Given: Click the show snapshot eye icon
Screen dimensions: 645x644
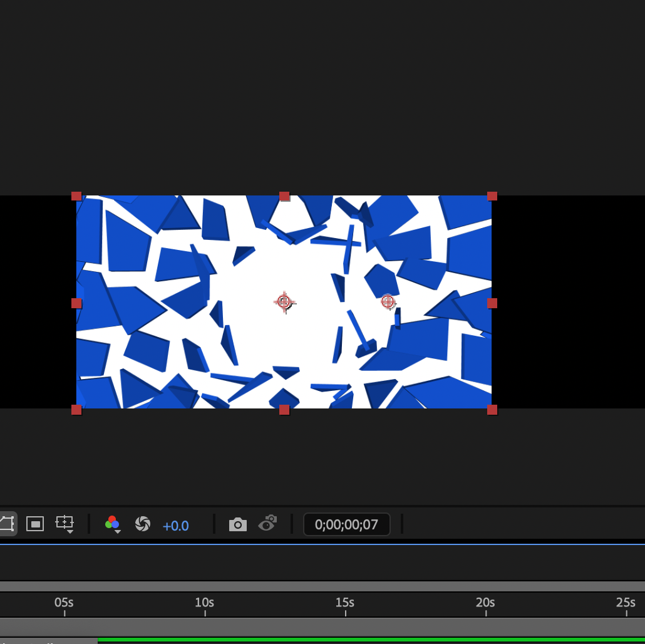Looking at the screenshot, I should coord(268,523).
